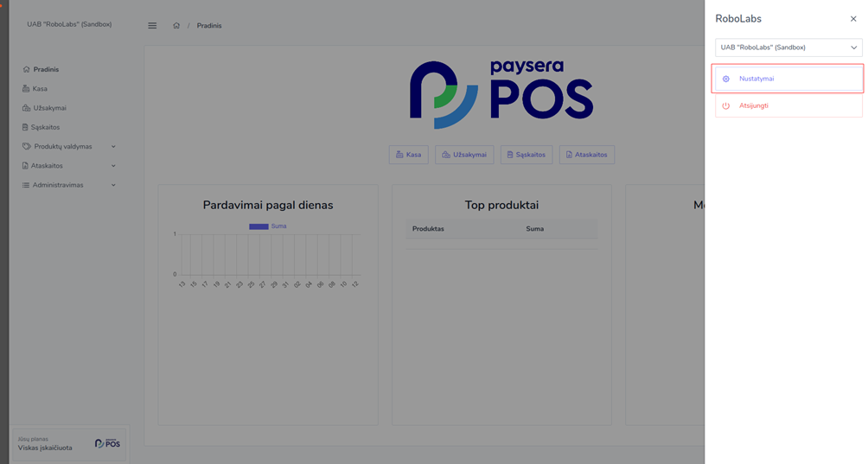Expand Ataskaitos sidebar submenu chevron
Image resolution: width=868 pixels, height=464 pixels.
(x=113, y=166)
